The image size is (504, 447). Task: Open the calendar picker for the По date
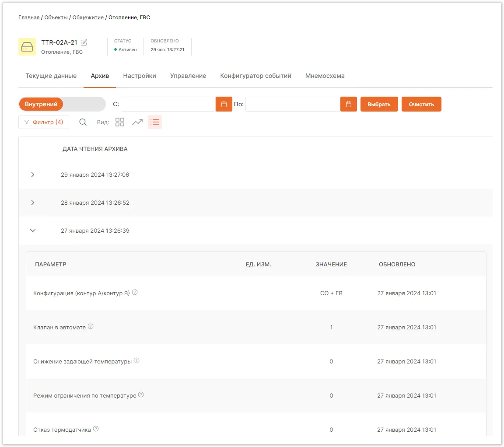(348, 104)
